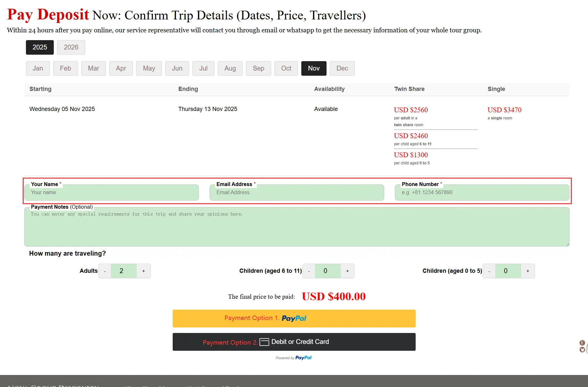Choose the Oct month tab
This screenshot has width=588, height=387.
[x=286, y=68]
